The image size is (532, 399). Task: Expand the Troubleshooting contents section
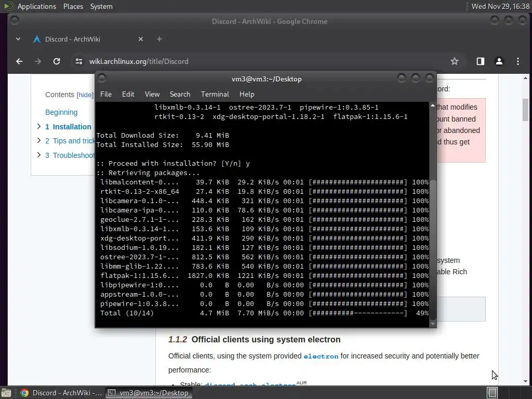point(38,155)
